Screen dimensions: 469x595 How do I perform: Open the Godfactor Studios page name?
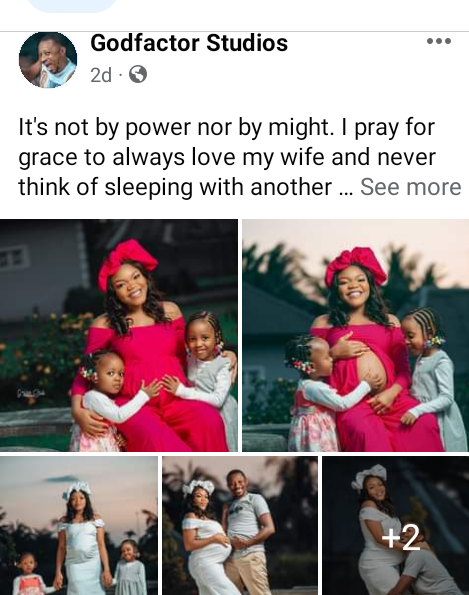[189, 42]
